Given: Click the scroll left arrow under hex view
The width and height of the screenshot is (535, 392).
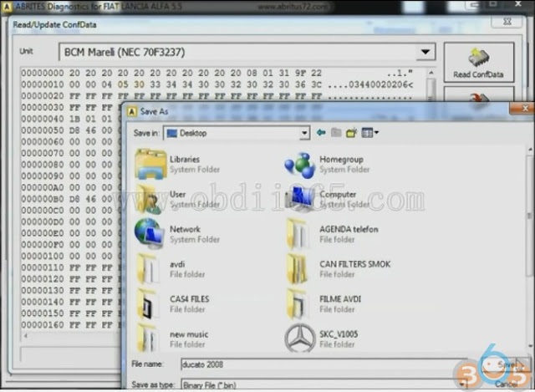Looking at the screenshot, I should point(26,336).
